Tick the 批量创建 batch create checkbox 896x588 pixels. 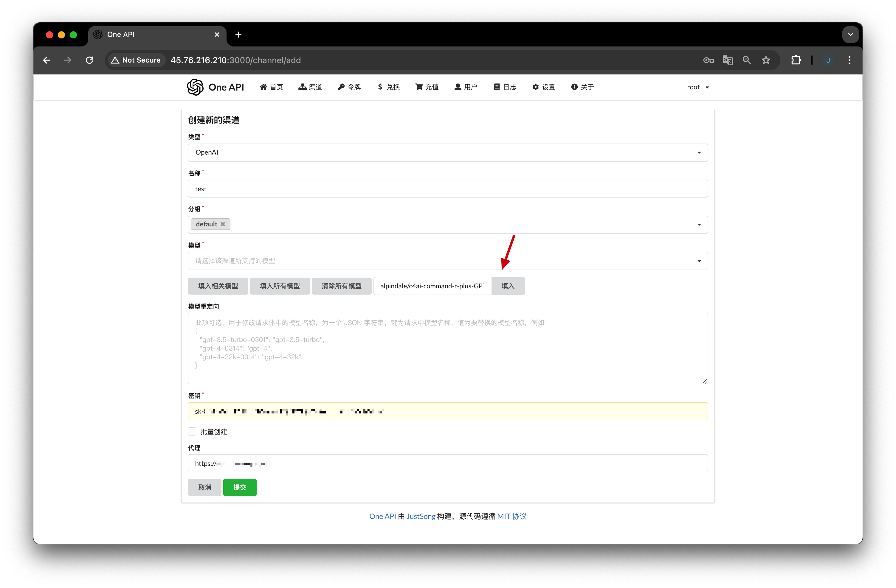click(192, 432)
